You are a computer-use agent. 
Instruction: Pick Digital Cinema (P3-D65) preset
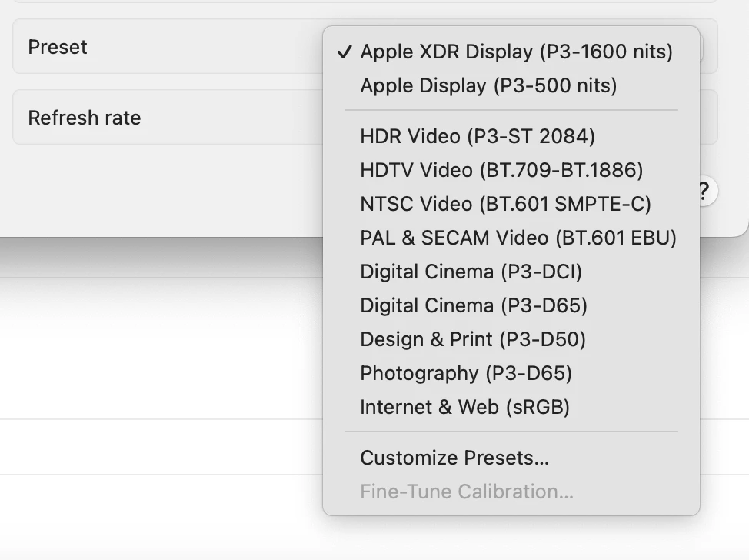[x=473, y=305]
